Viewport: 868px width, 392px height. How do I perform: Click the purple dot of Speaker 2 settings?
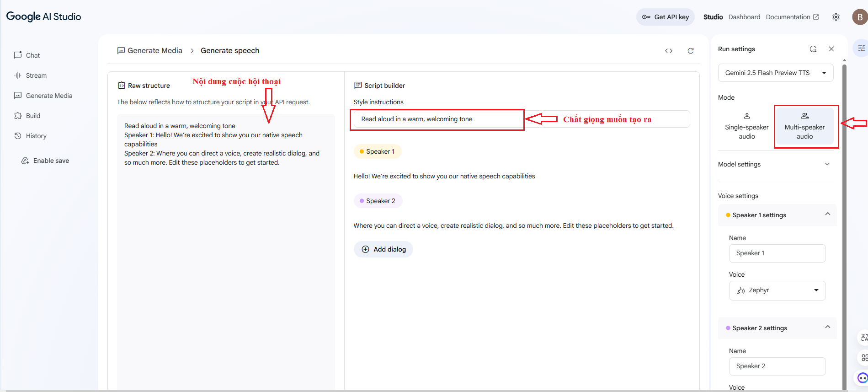(x=728, y=328)
